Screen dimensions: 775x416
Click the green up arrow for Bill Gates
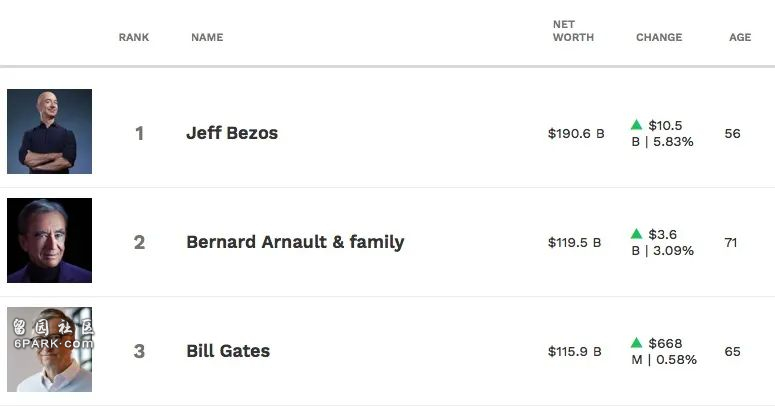click(637, 342)
